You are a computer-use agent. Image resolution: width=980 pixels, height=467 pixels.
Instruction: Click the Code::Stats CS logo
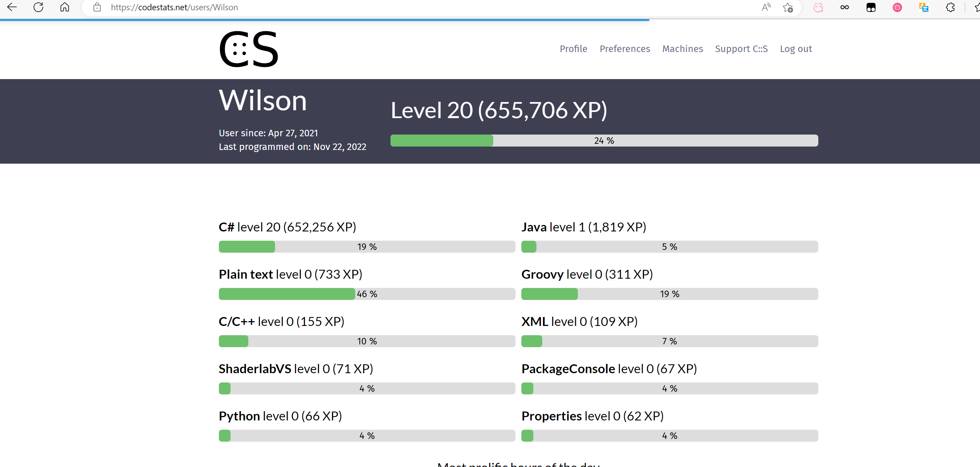click(248, 49)
